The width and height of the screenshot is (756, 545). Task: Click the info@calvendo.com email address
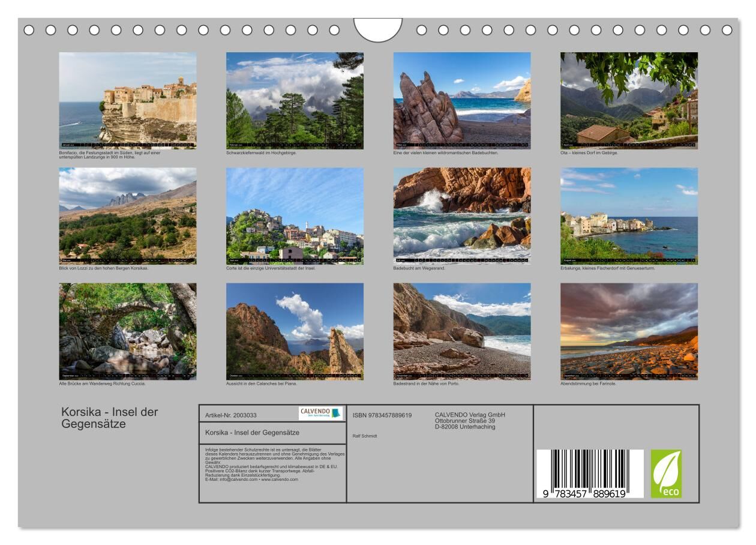pyautogui.click(x=239, y=480)
